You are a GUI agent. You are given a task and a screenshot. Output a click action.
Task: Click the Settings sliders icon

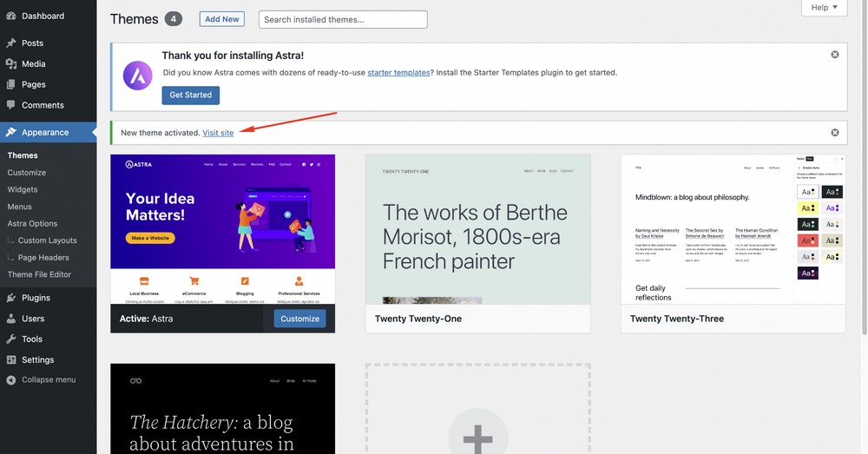pyautogui.click(x=11, y=359)
